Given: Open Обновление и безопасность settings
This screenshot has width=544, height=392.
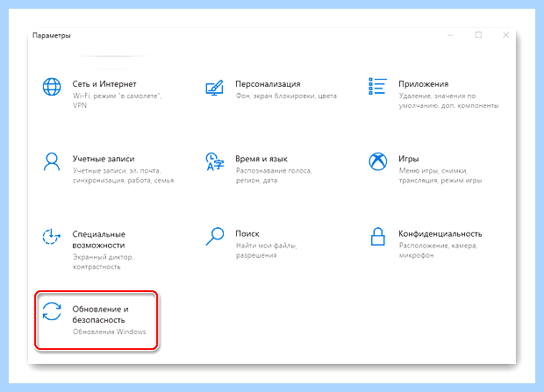Looking at the screenshot, I should (100, 315).
